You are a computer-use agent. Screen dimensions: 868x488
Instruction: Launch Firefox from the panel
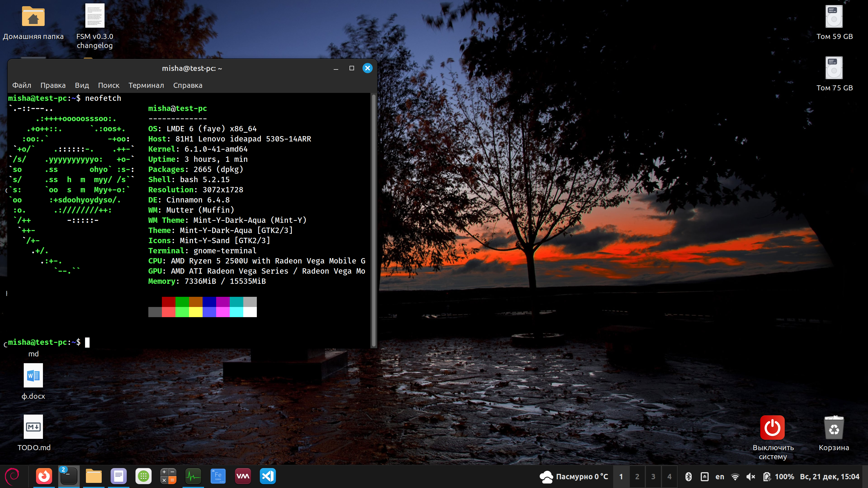click(44, 476)
